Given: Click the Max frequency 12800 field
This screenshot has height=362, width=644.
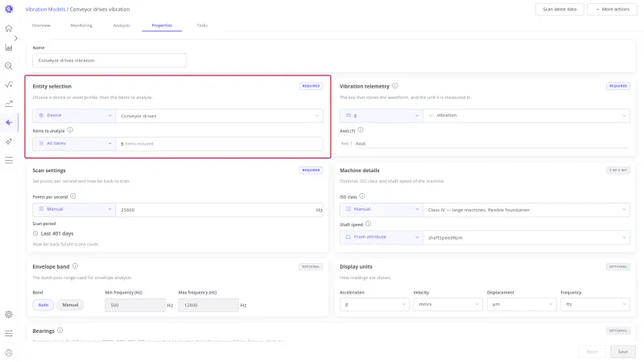Looking at the screenshot, I should point(208,305).
